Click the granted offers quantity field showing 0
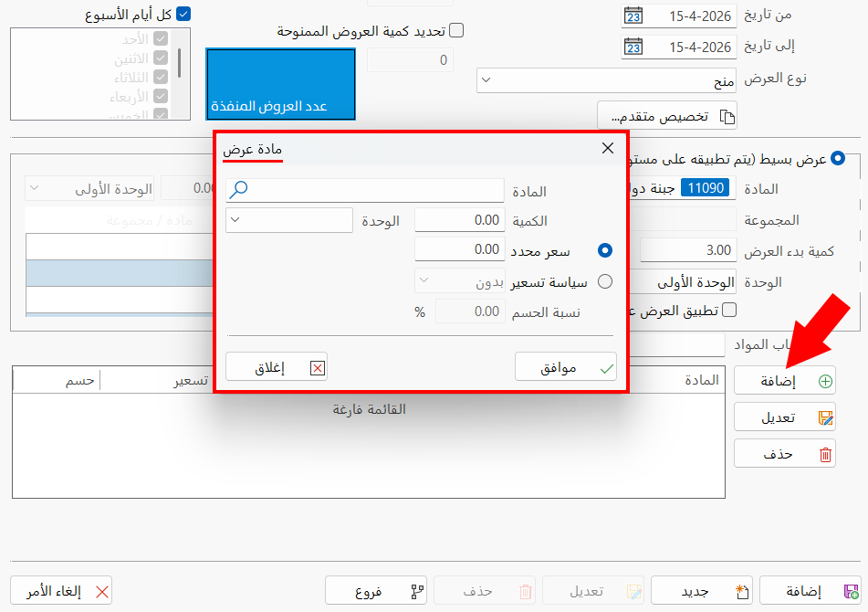Image resolution: width=868 pixels, height=612 pixels. (410, 59)
